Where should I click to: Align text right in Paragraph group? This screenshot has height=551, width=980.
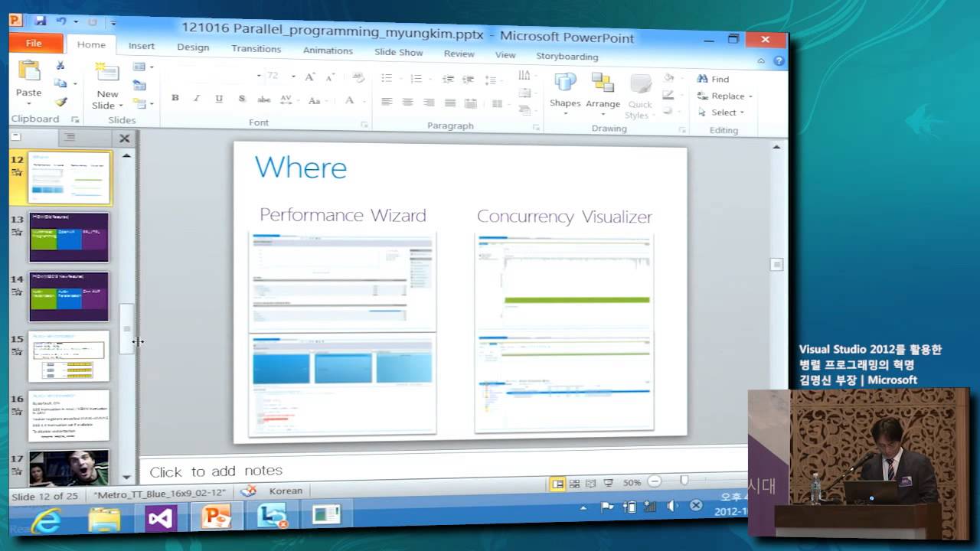(429, 103)
